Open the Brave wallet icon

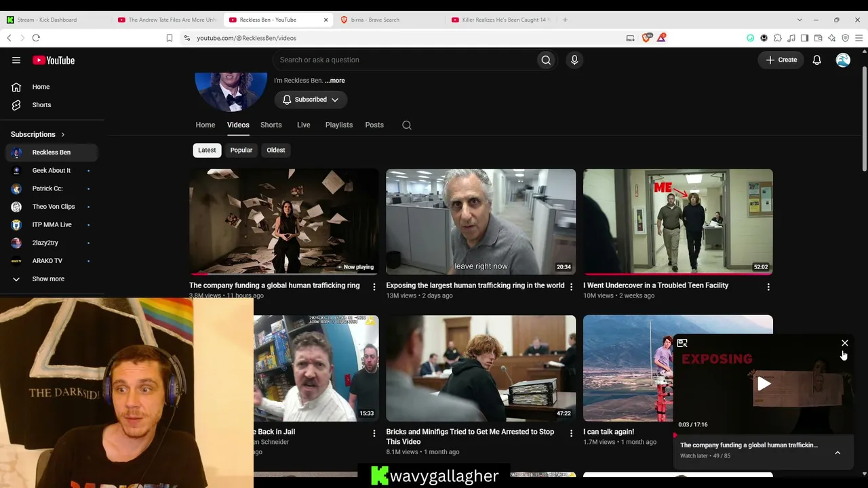[x=818, y=38]
